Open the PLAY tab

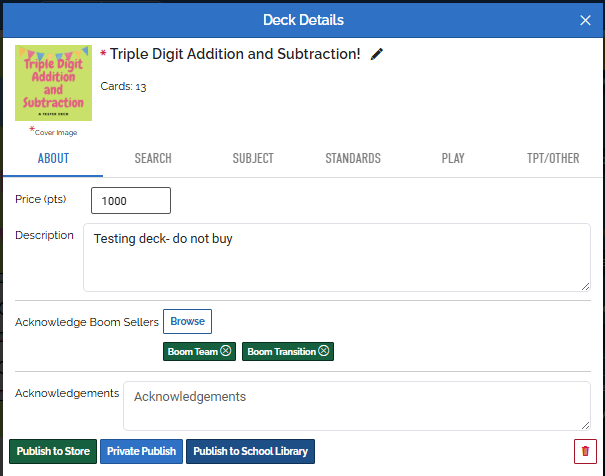click(x=453, y=158)
